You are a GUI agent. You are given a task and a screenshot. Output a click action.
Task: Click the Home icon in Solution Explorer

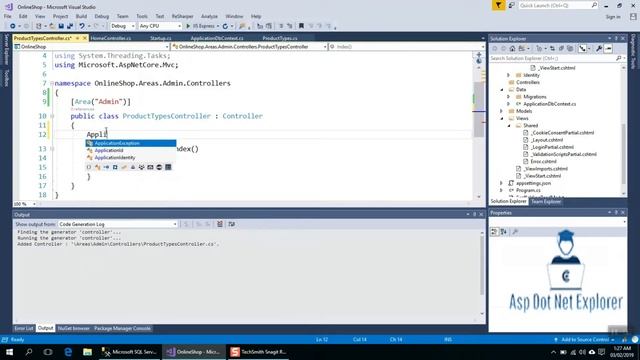point(512,49)
